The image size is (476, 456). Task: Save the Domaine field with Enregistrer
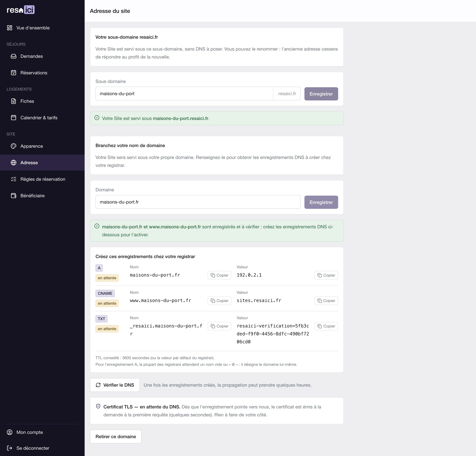[x=321, y=202]
